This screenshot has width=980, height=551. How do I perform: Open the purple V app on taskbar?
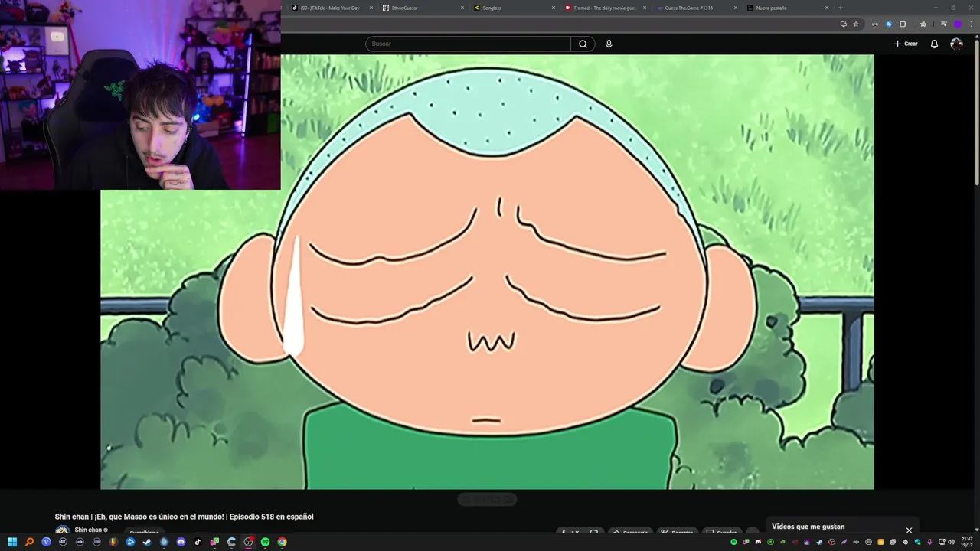pyautogui.click(x=46, y=542)
